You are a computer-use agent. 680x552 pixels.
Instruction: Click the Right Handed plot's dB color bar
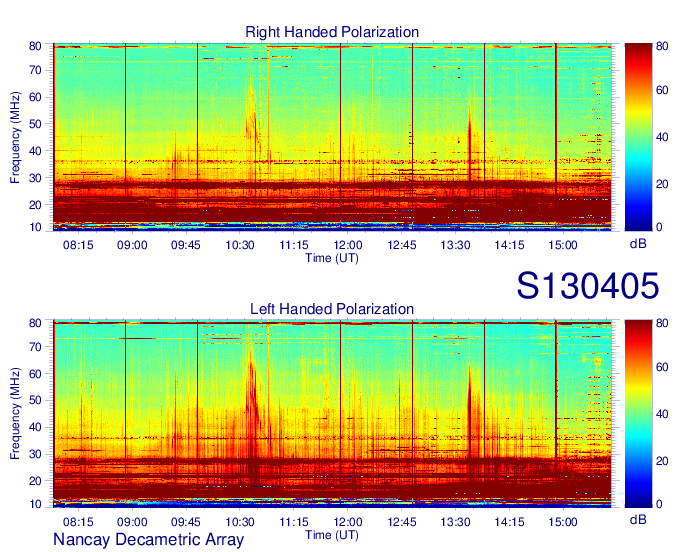tap(638, 137)
